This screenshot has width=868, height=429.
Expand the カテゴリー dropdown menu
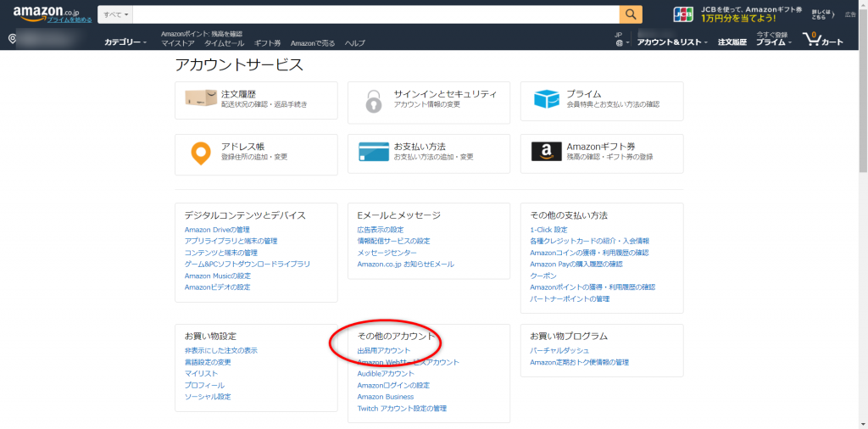125,42
